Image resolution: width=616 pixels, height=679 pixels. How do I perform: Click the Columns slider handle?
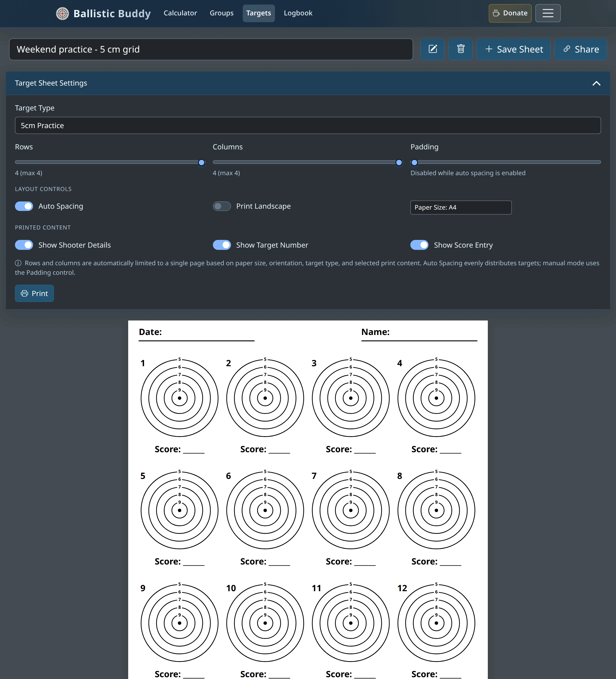point(399,163)
